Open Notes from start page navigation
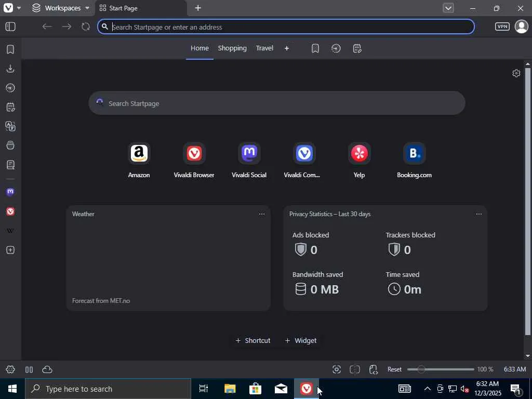 (357, 48)
